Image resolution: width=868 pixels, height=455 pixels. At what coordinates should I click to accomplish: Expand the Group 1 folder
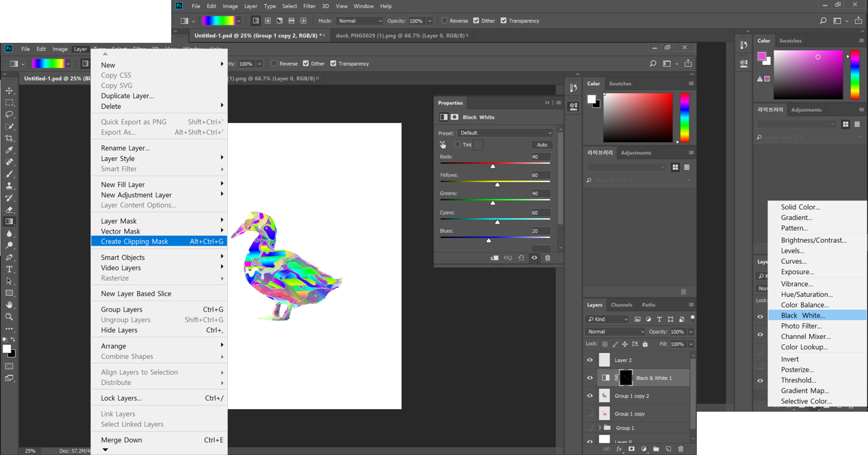pos(600,428)
